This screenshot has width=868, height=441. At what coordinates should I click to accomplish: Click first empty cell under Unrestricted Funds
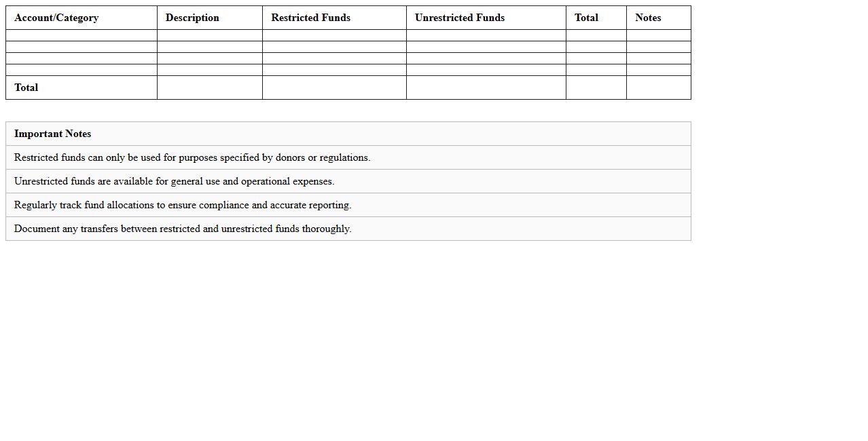point(486,35)
